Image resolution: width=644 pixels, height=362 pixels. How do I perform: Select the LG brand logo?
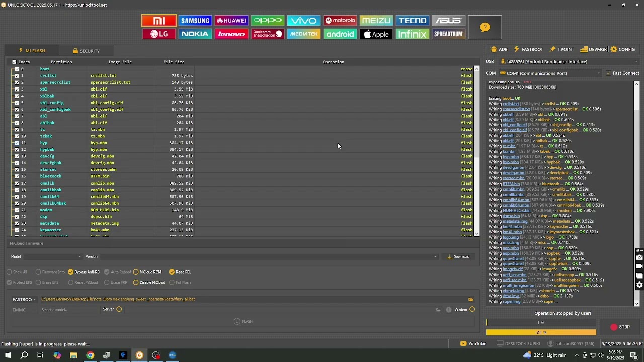159,34
